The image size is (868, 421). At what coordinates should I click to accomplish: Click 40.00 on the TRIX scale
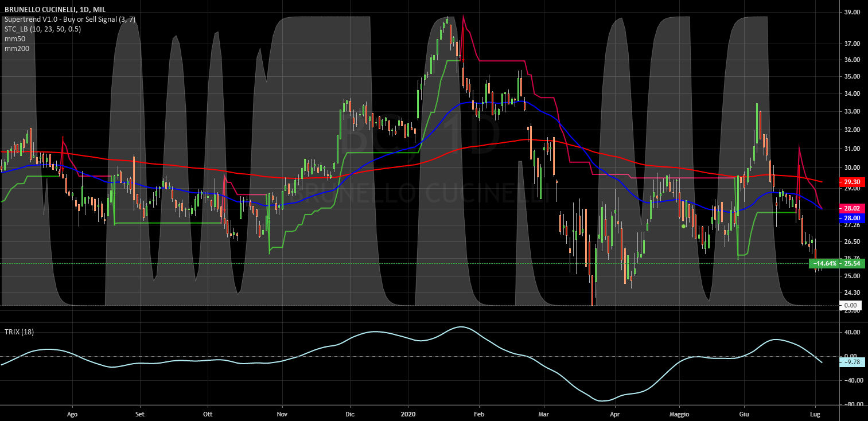point(852,332)
